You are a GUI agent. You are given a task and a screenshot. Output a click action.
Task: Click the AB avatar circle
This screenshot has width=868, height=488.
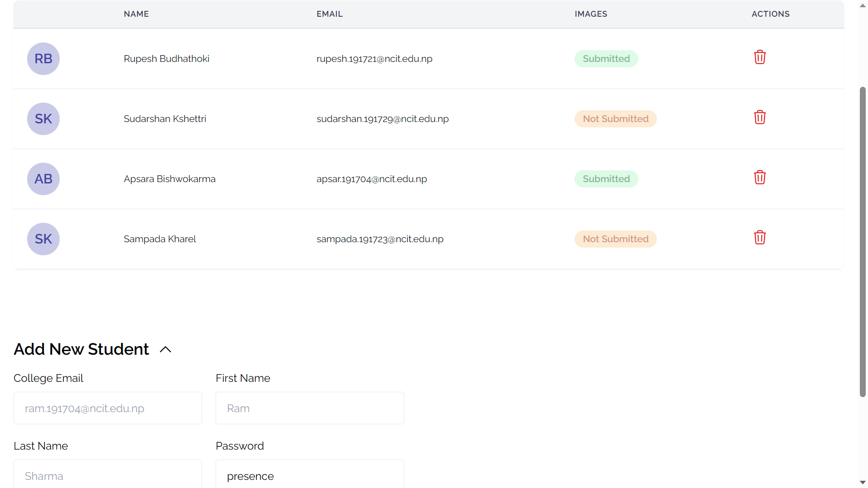[x=43, y=179]
